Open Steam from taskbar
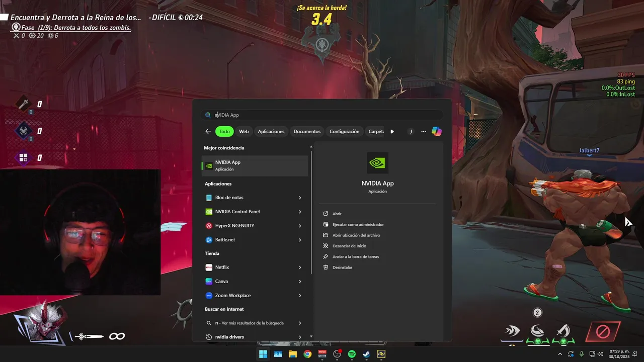Screen dimensions: 644x362 367,354
